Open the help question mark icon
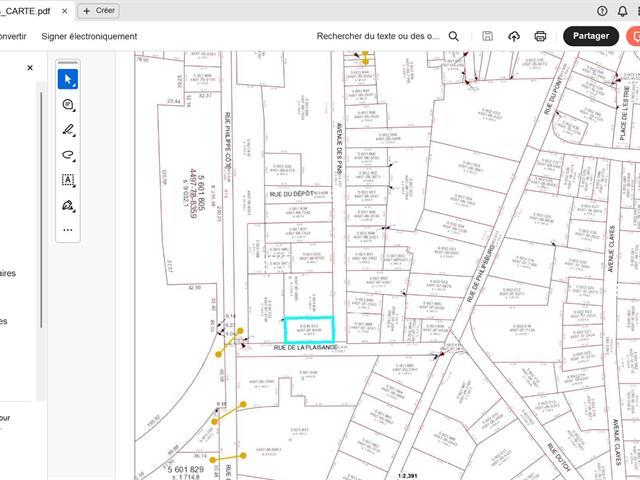Image resolution: width=640 pixels, height=480 pixels. (x=602, y=10)
